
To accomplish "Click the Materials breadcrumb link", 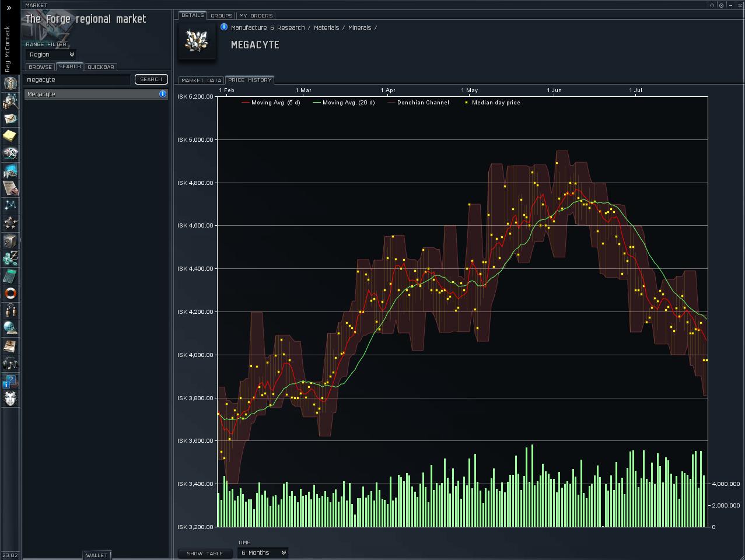I will 327,27.
